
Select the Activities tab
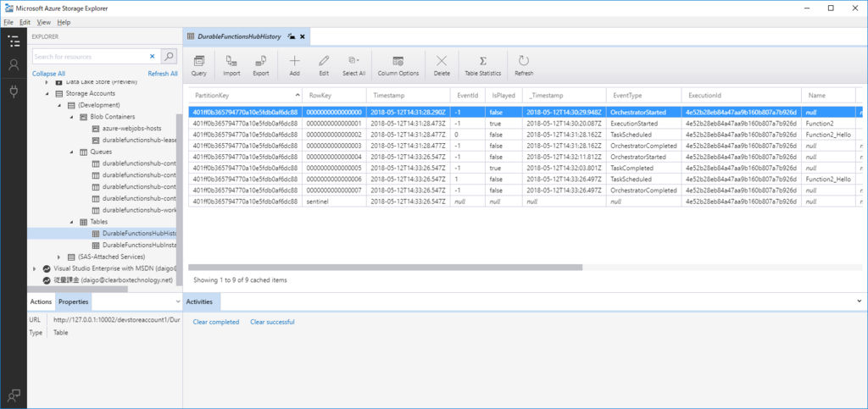click(x=202, y=301)
